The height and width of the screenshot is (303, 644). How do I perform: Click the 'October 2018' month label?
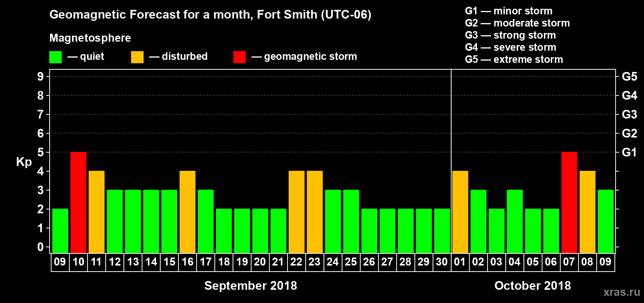533,286
